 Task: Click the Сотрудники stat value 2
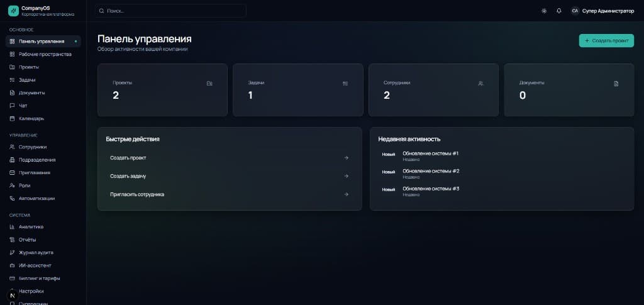387,96
